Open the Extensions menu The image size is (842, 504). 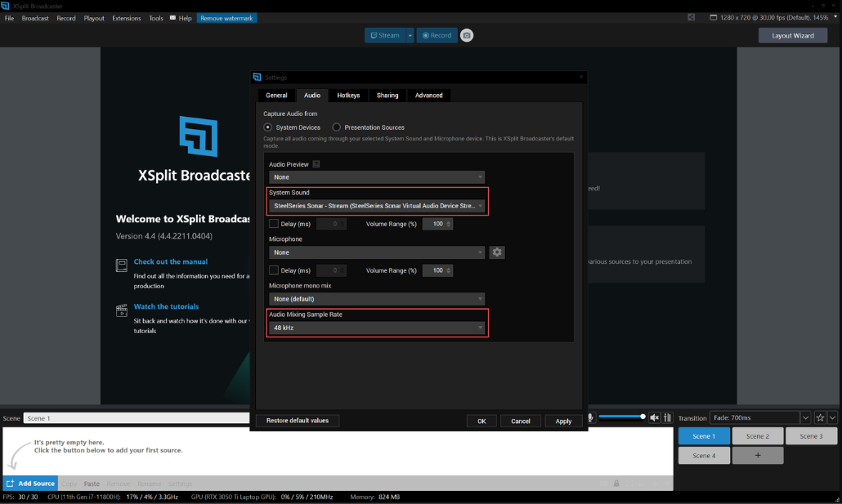coord(126,18)
